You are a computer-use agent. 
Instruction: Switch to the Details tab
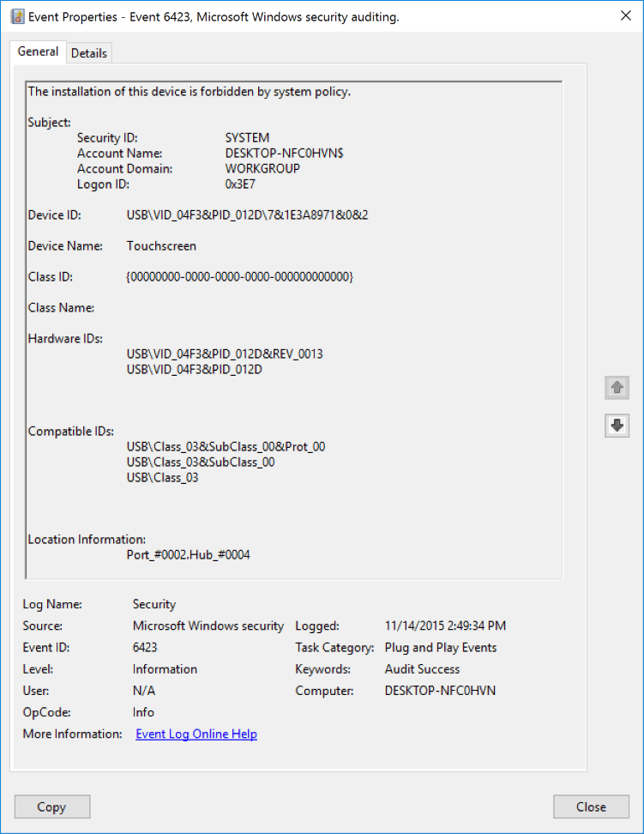point(89,53)
